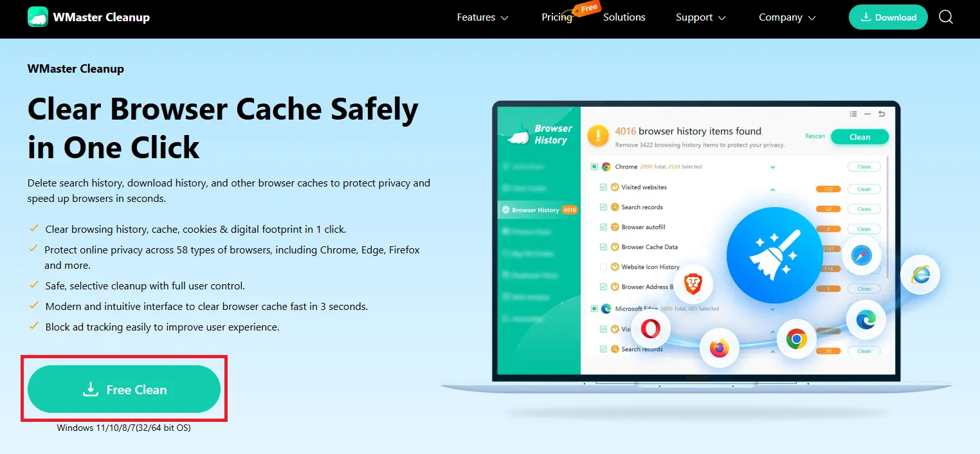Uncheck the Browser Address Bar checkbox
The image size is (980, 454).
click(x=603, y=287)
